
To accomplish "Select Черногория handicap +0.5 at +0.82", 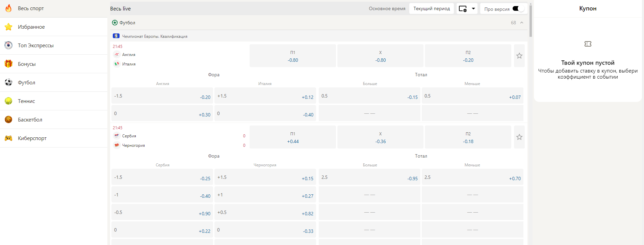I will tap(265, 212).
